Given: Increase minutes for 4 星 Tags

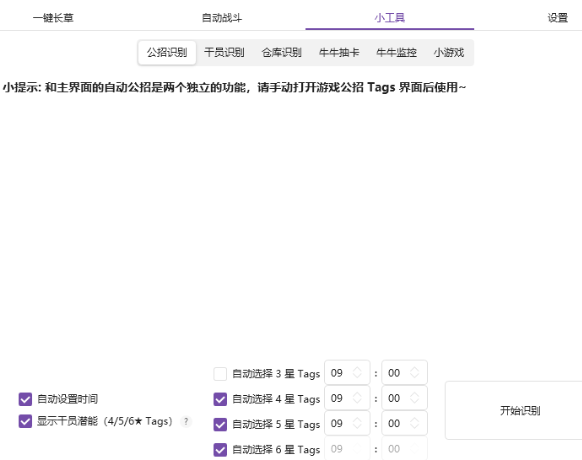Looking at the screenshot, I should [x=414, y=394].
